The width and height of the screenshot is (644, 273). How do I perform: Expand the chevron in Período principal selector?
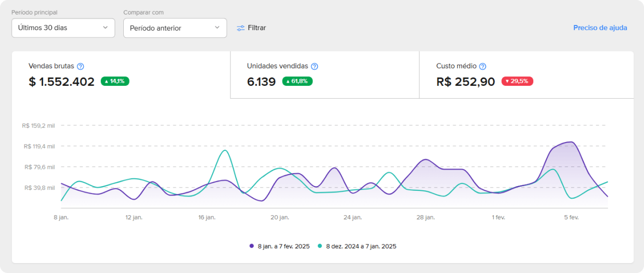(x=105, y=28)
